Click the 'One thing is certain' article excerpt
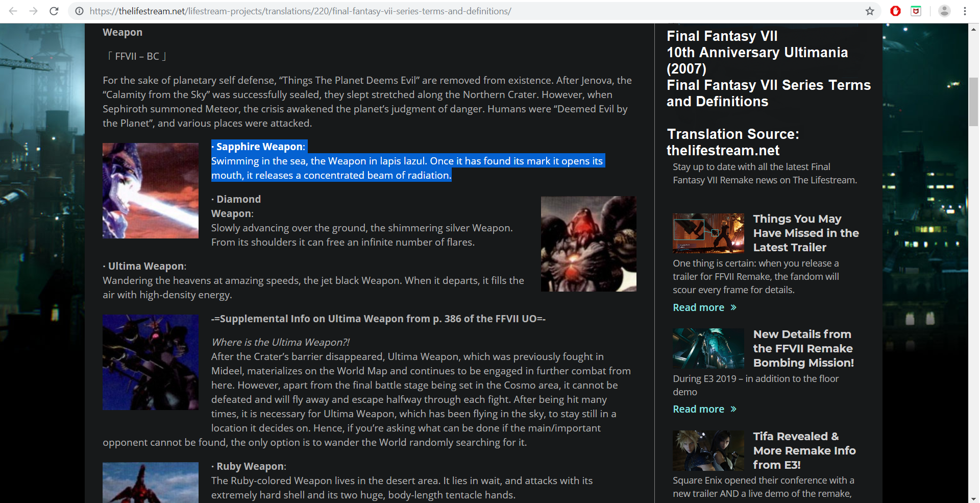Screen dimensions: 980x503 coord(756,276)
